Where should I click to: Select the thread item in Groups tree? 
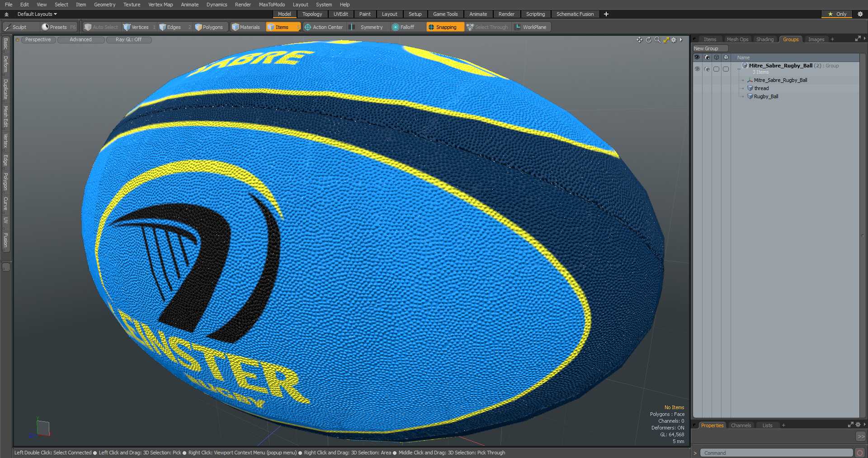(761, 88)
